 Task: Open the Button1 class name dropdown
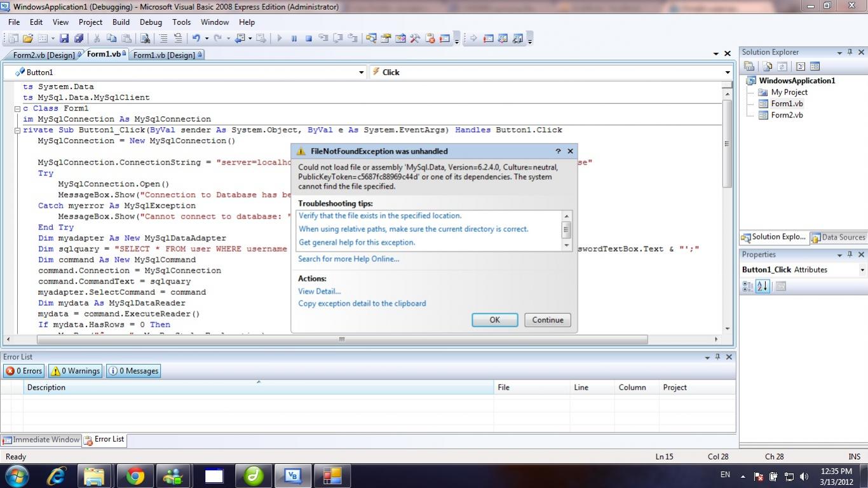[x=362, y=72]
